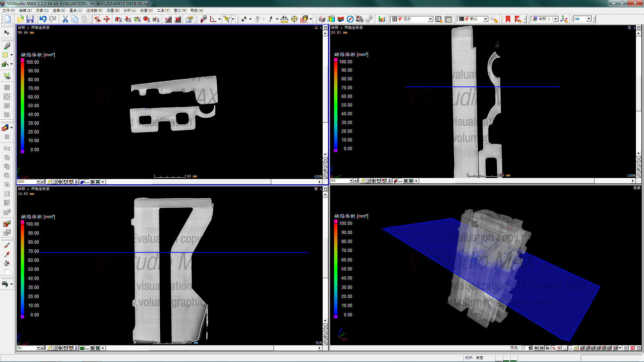Maximize the top-left slice view
The image size is (644, 362).
click(x=325, y=28)
